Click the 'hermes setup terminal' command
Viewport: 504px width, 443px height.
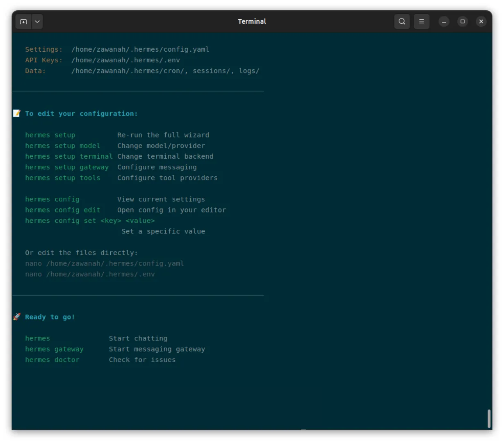(69, 156)
